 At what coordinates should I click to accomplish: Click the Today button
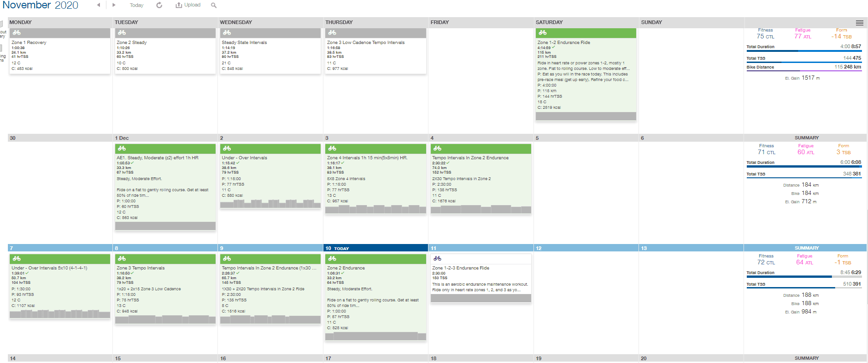pos(136,5)
